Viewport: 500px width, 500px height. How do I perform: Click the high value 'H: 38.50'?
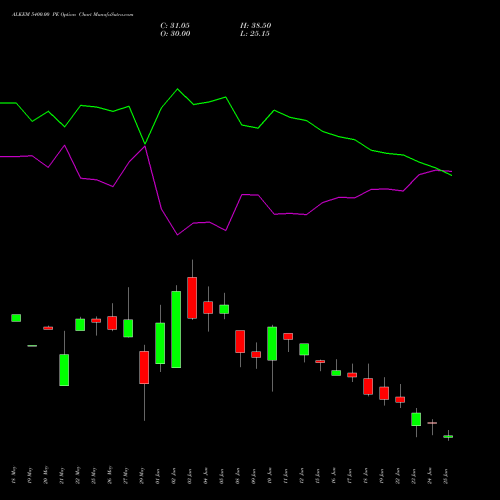pyautogui.click(x=256, y=26)
